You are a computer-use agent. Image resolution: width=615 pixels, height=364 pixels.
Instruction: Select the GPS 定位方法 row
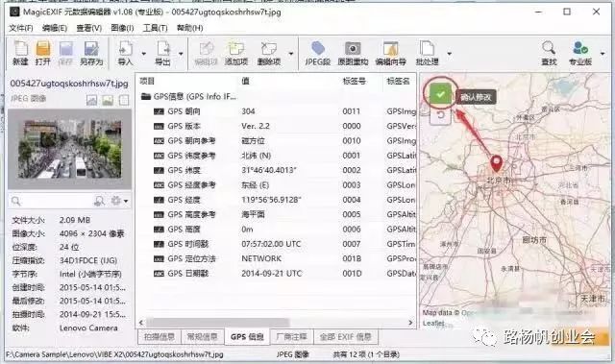[x=277, y=258]
